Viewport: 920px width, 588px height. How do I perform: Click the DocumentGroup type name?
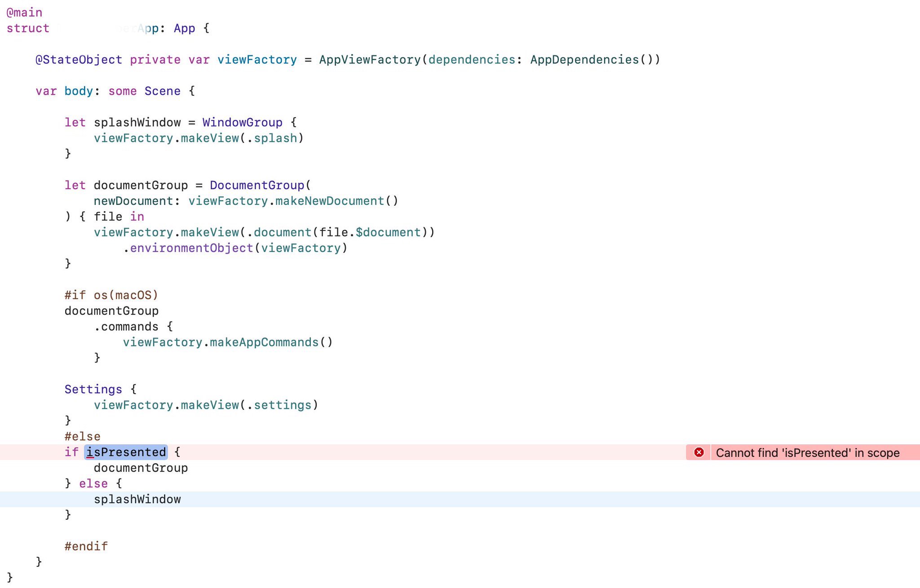tap(257, 185)
